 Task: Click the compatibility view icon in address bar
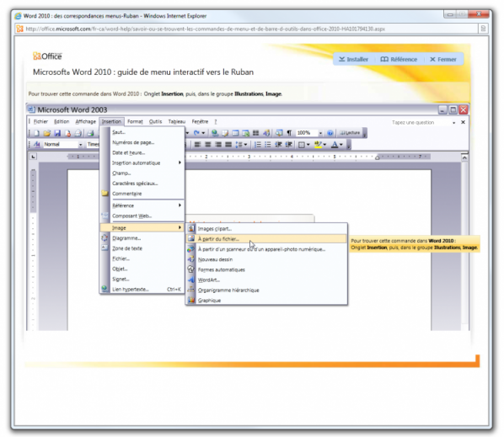click(483, 29)
